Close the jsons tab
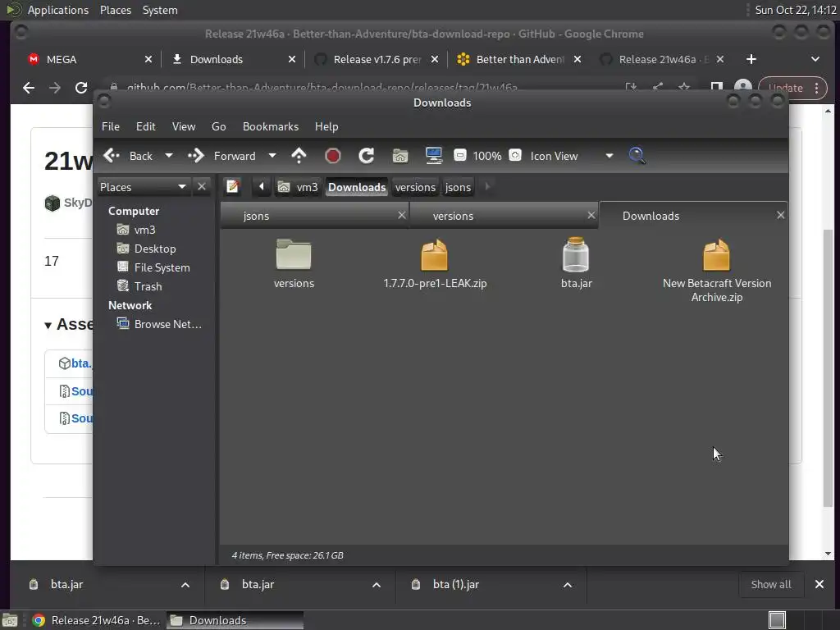Screen dimensions: 840x630 coord(402,215)
